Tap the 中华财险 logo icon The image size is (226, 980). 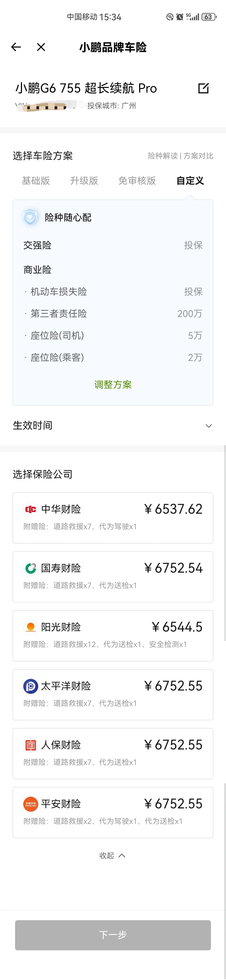tap(31, 509)
